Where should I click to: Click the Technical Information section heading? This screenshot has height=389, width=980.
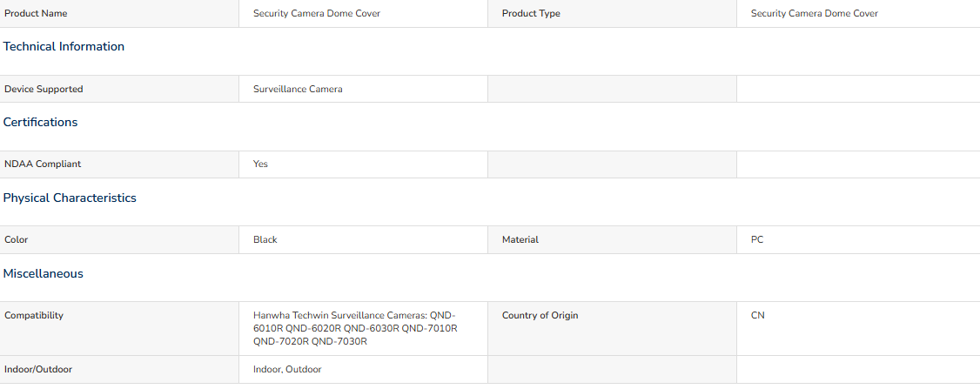coord(64,46)
